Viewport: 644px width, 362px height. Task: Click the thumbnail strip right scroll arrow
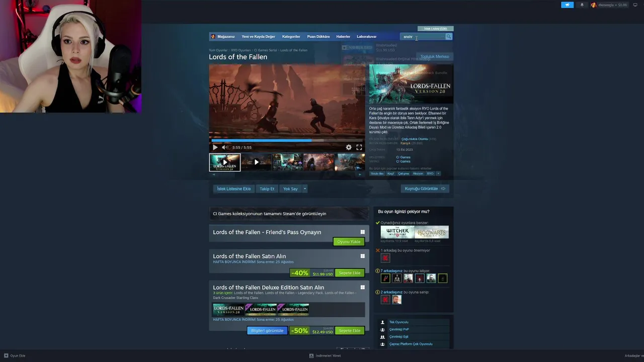point(359,174)
